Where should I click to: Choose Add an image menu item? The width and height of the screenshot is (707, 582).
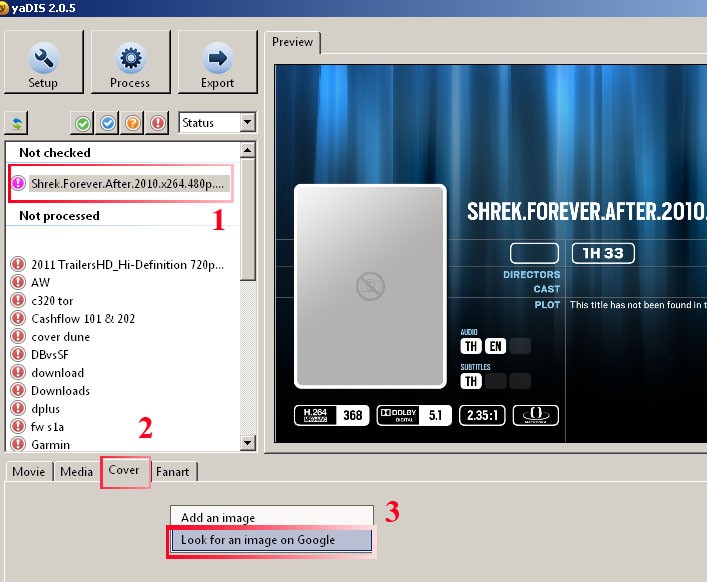pyautogui.click(x=272, y=518)
